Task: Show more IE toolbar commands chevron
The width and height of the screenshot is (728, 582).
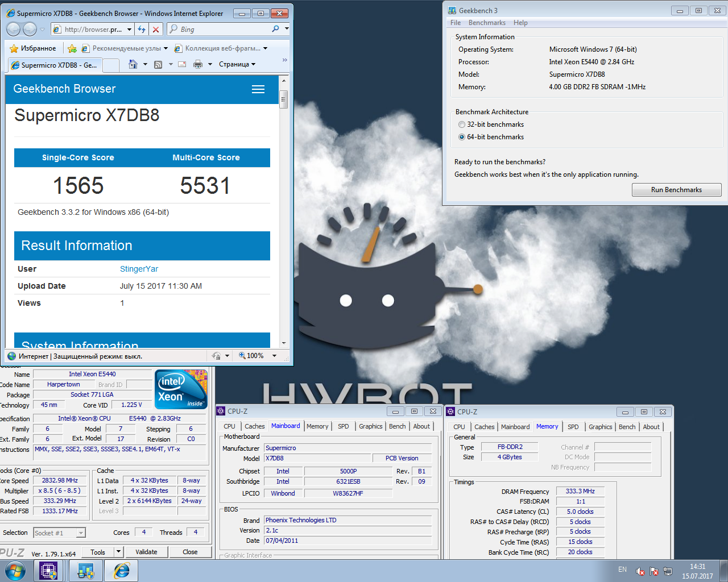Action: click(285, 60)
